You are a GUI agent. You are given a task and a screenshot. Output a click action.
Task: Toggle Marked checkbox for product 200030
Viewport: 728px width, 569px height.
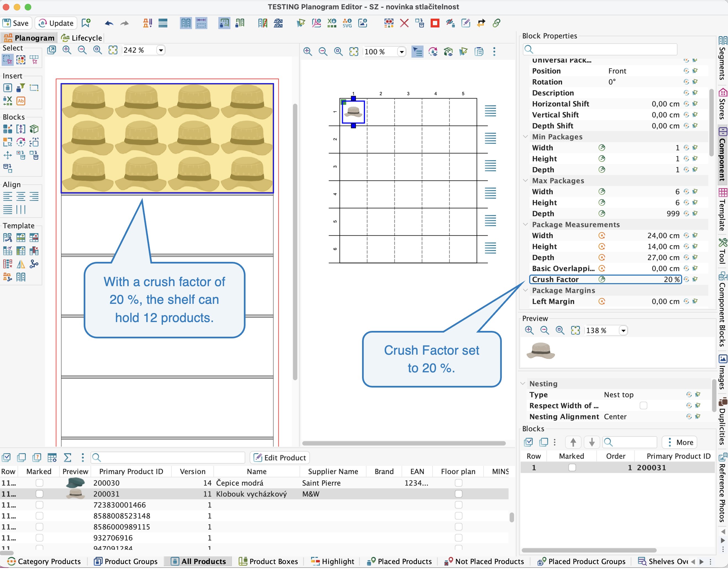39,483
